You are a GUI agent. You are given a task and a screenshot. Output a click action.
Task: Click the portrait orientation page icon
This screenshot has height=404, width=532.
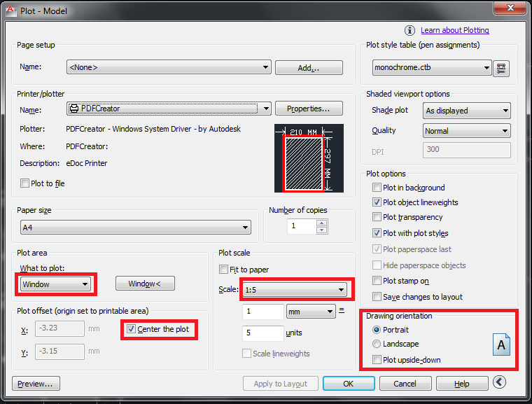501,344
